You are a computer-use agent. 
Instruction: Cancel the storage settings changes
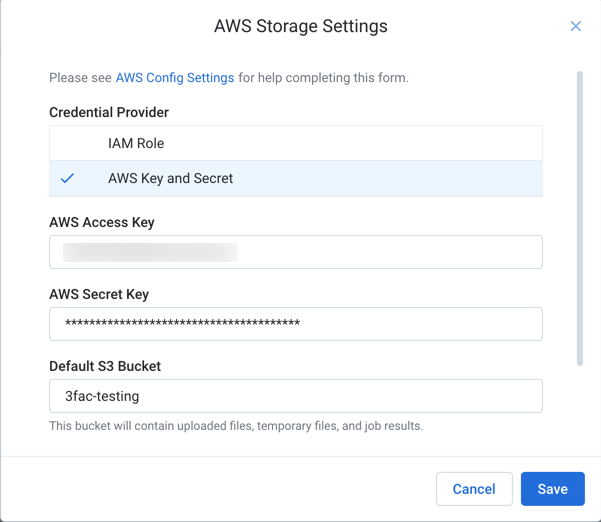[474, 489]
